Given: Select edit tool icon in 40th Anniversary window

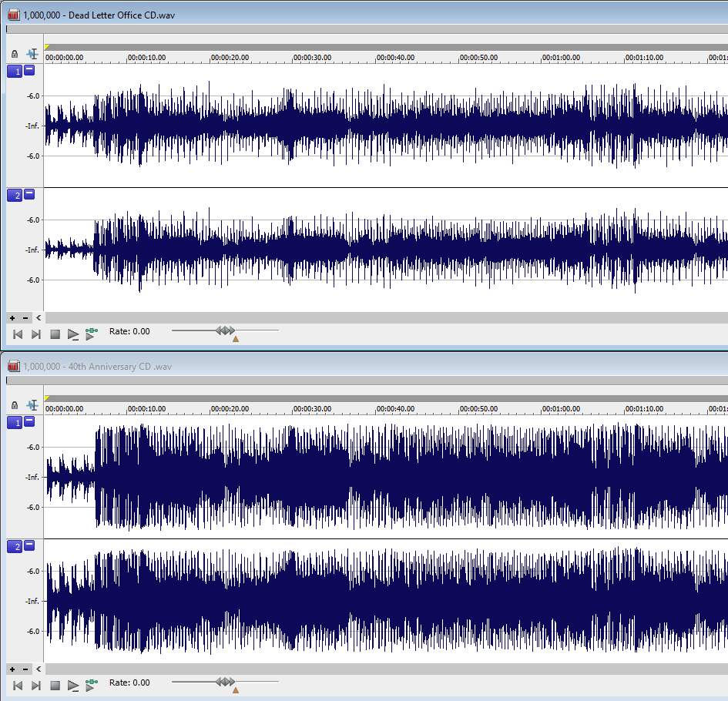Looking at the screenshot, I should coord(32,405).
